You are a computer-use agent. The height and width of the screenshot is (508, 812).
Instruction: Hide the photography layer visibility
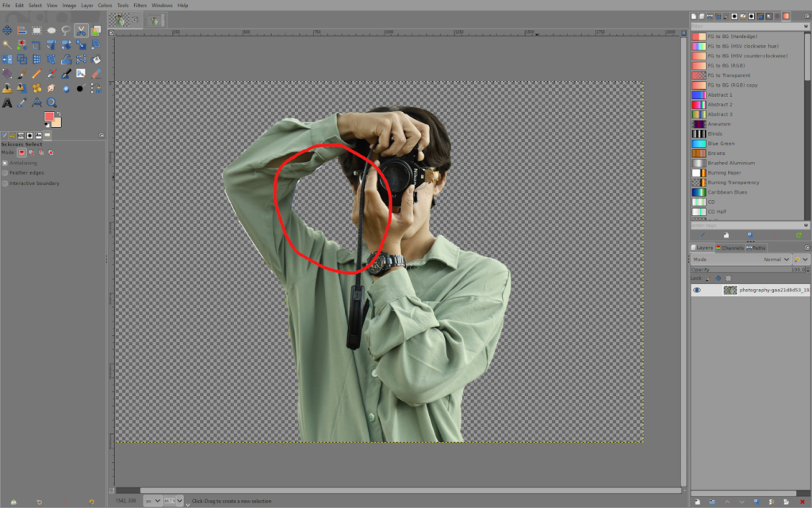pyautogui.click(x=698, y=290)
